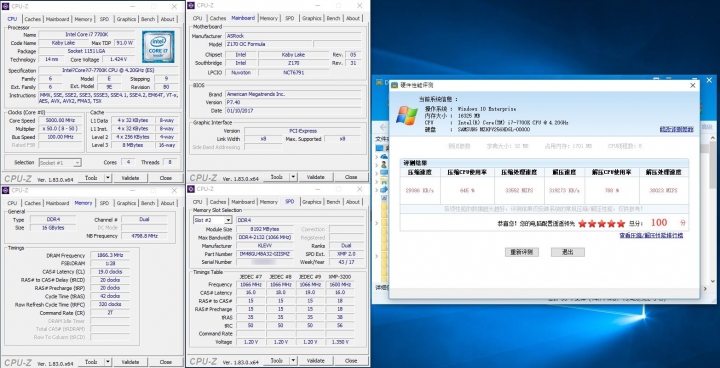Viewport: 720px width, 368px height.
Task: Open the Slot #2 memory slot dropdown
Action: tap(228, 220)
